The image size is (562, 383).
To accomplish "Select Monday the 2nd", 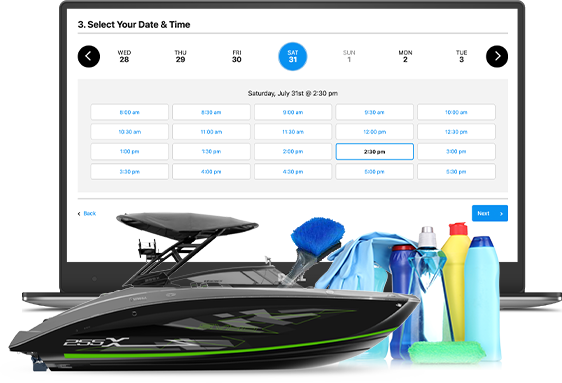I will click(x=405, y=56).
